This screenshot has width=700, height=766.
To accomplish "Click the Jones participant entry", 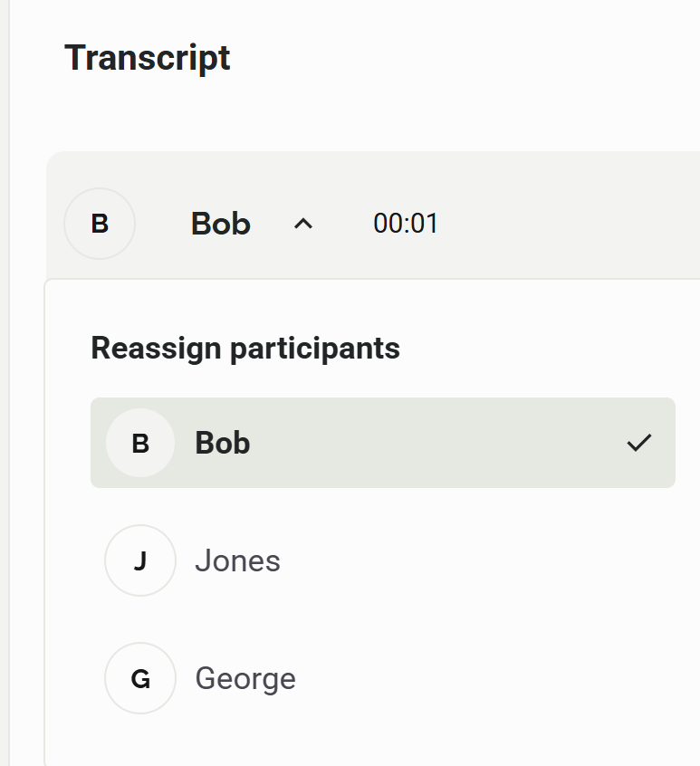I will pyautogui.click(x=237, y=560).
